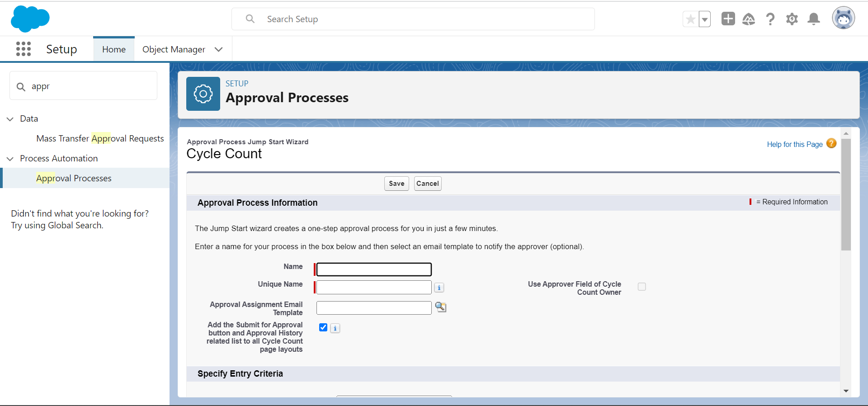868x406 pixels.
Task: Open the user profile avatar
Action: click(x=844, y=18)
